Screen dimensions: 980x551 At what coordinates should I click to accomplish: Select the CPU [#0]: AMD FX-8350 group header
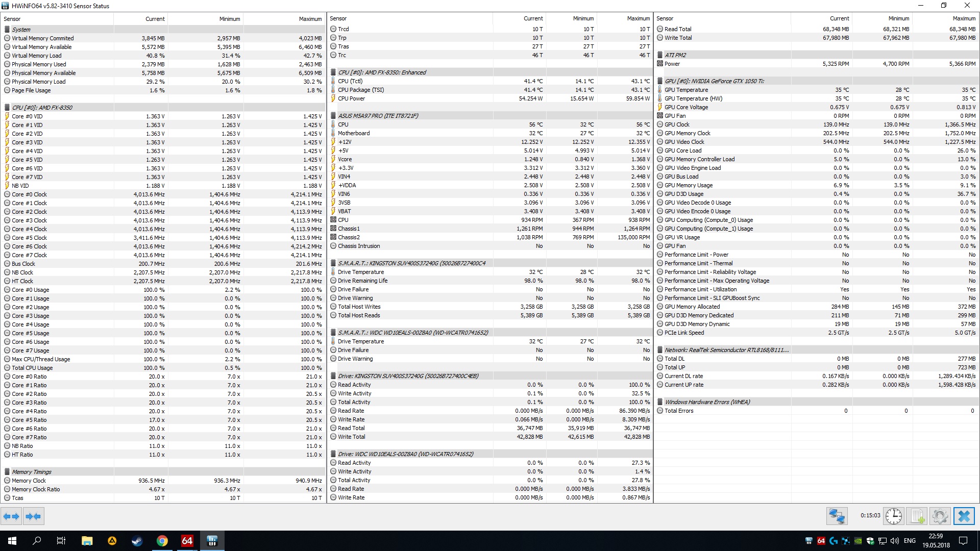(42, 108)
